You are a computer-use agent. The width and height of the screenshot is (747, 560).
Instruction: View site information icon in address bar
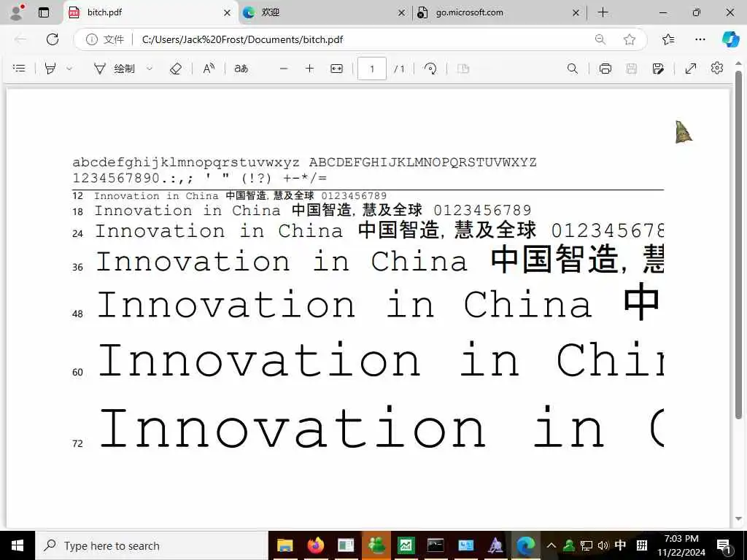pyautogui.click(x=91, y=39)
